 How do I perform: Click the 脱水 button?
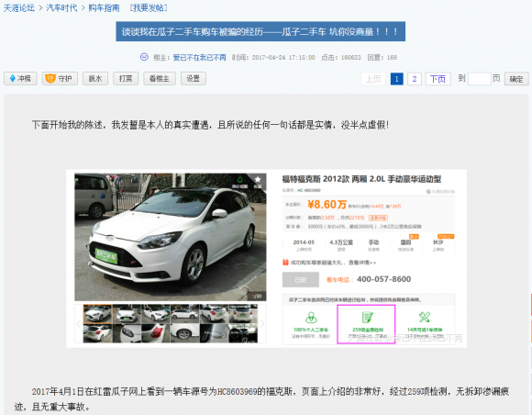tap(95, 78)
